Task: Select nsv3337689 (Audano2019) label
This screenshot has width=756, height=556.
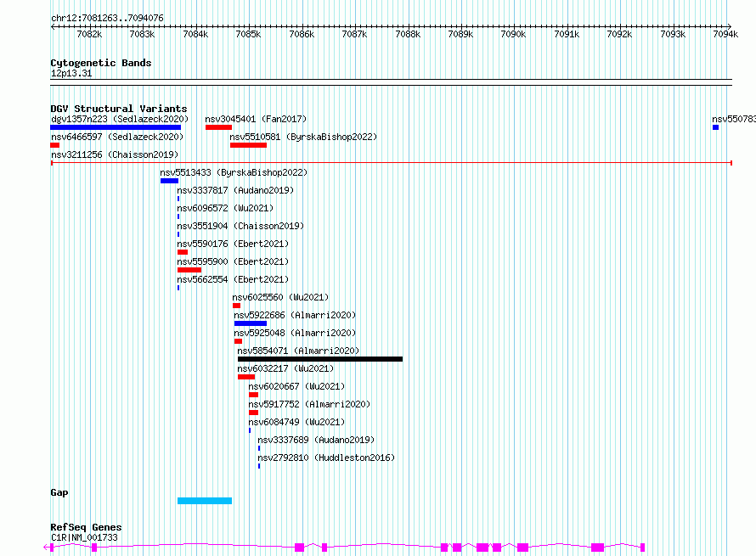Action: click(x=316, y=440)
